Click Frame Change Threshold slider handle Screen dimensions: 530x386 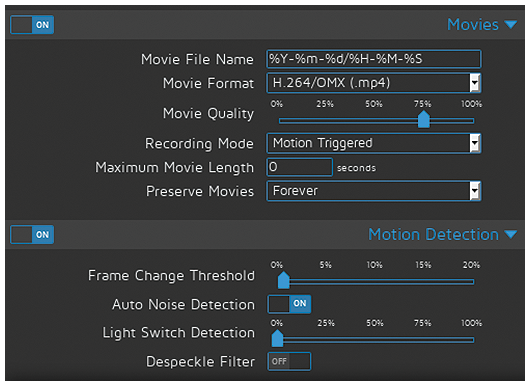284,280
